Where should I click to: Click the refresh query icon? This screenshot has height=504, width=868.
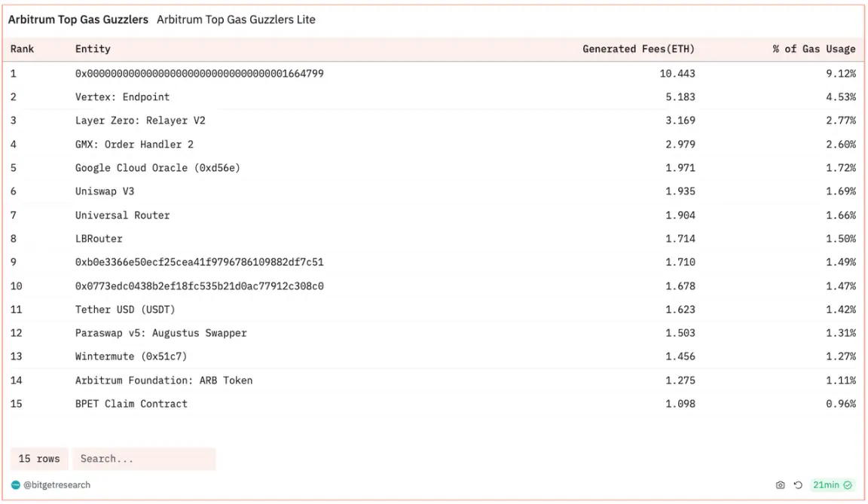pyautogui.click(x=798, y=485)
